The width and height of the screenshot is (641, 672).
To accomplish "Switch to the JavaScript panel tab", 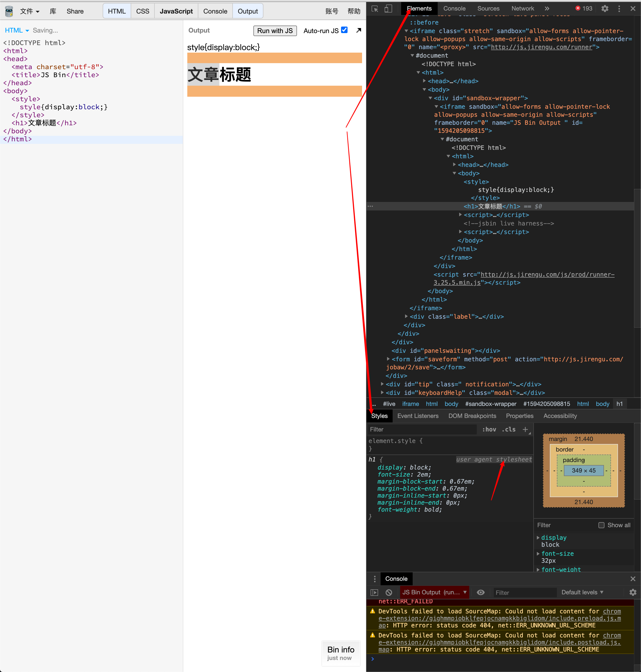I will [x=176, y=11].
